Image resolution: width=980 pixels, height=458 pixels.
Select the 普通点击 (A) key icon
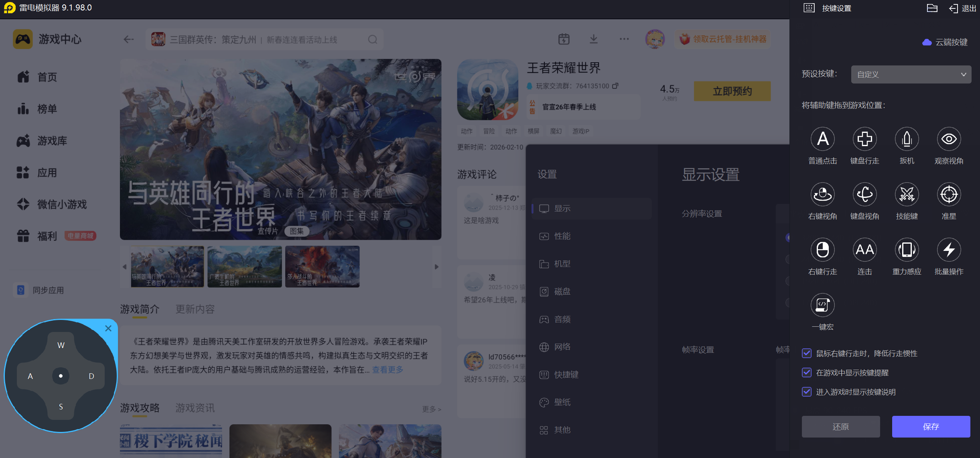(822, 139)
